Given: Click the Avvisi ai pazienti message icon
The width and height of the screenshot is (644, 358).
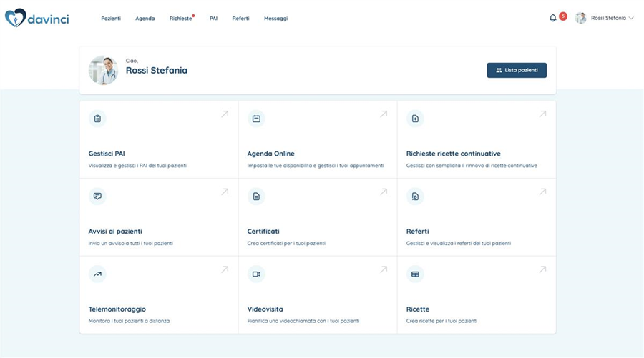Looking at the screenshot, I should click(97, 196).
